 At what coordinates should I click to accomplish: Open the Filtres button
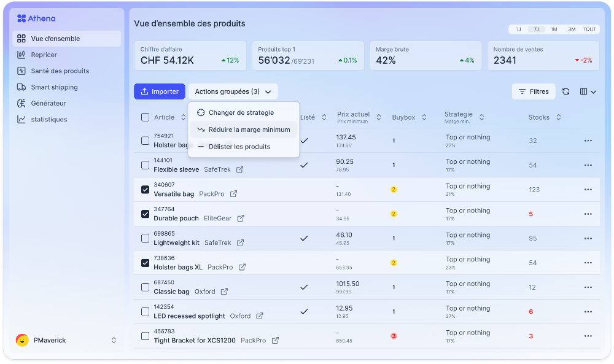coord(534,91)
